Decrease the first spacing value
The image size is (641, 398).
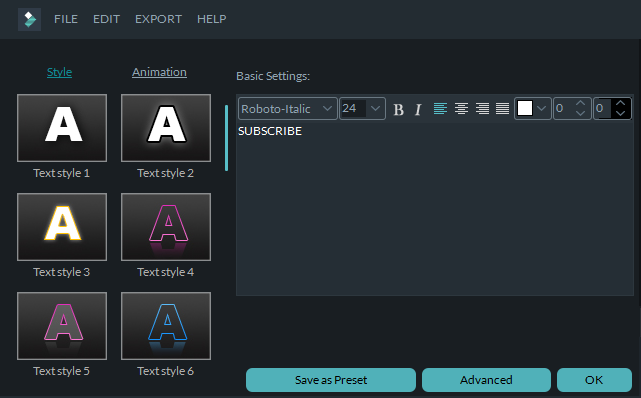pyautogui.click(x=580, y=114)
